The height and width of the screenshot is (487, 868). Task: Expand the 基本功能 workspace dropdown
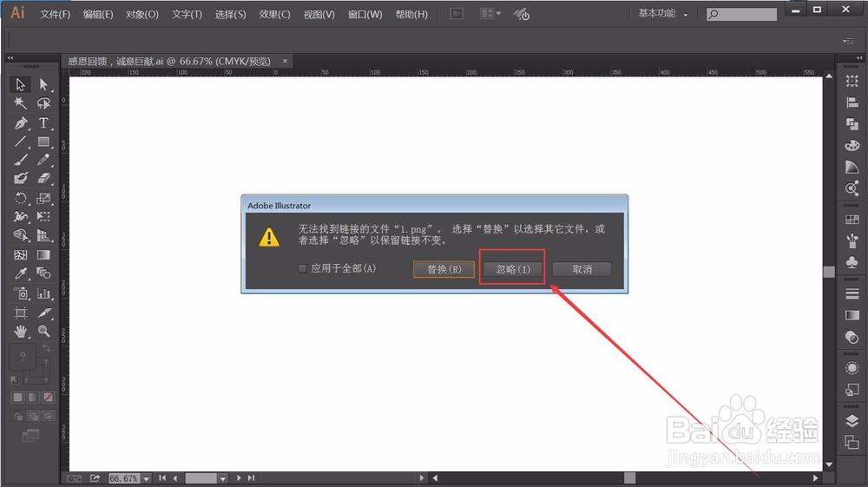click(x=663, y=13)
